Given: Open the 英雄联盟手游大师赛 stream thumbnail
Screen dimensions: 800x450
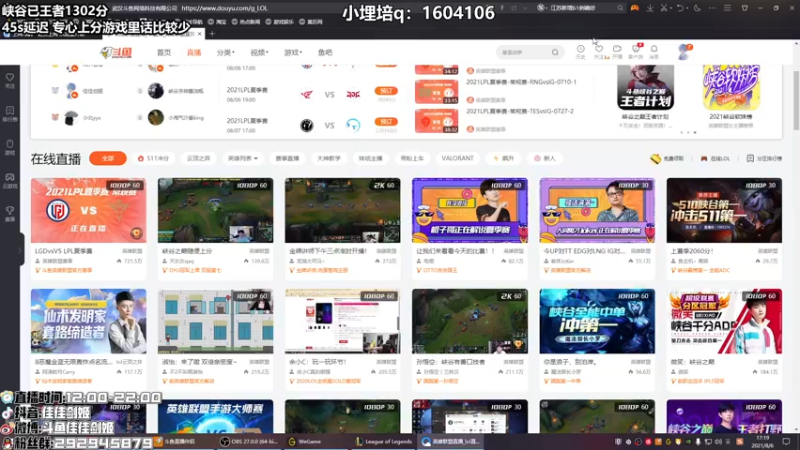Looking at the screenshot, I should pos(215,416).
